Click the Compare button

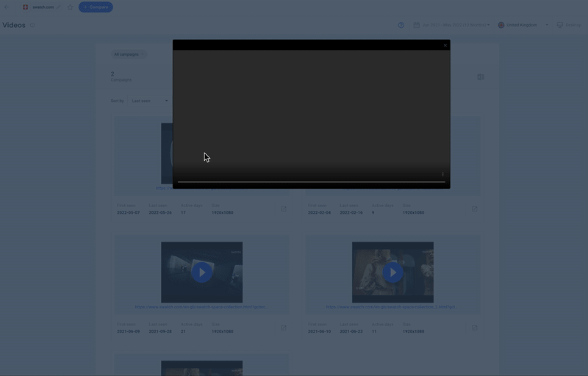point(96,7)
